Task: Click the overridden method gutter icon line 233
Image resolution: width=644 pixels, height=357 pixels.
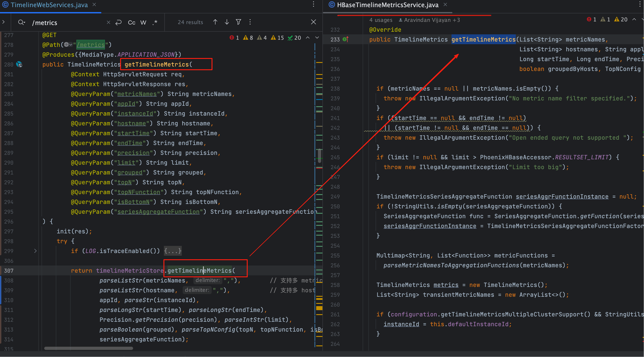Action: point(346,39)
